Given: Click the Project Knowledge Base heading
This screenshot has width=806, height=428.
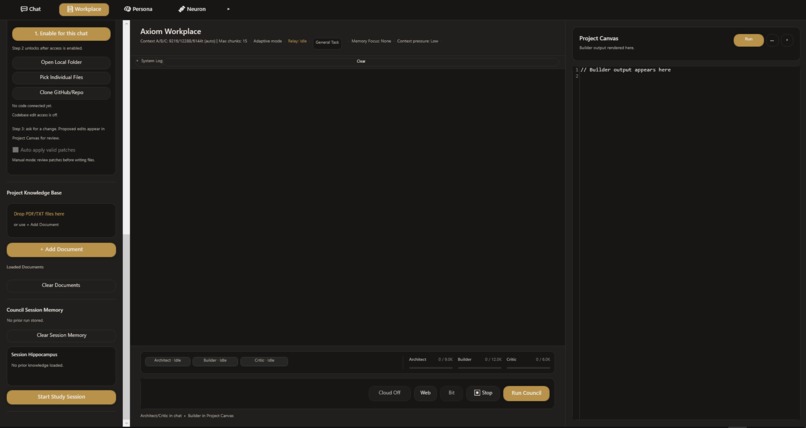Looking at the screenshot, I should click(34, 193).
